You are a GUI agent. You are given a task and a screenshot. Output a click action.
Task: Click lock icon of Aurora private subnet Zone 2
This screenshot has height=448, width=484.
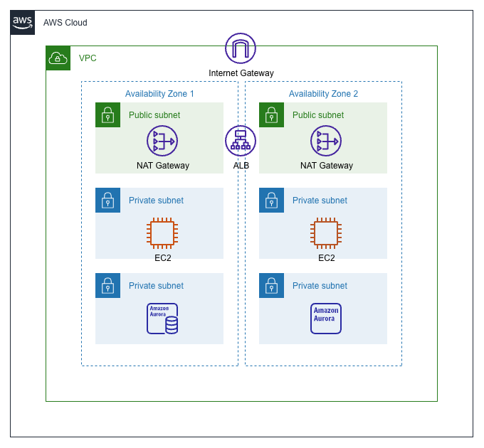[x=271, y=286]
